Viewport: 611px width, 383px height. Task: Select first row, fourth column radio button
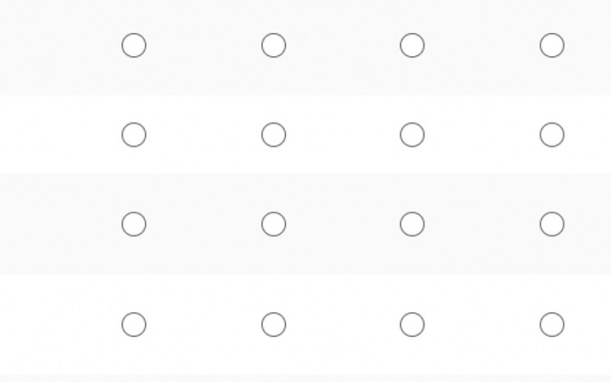pos(552,46)
